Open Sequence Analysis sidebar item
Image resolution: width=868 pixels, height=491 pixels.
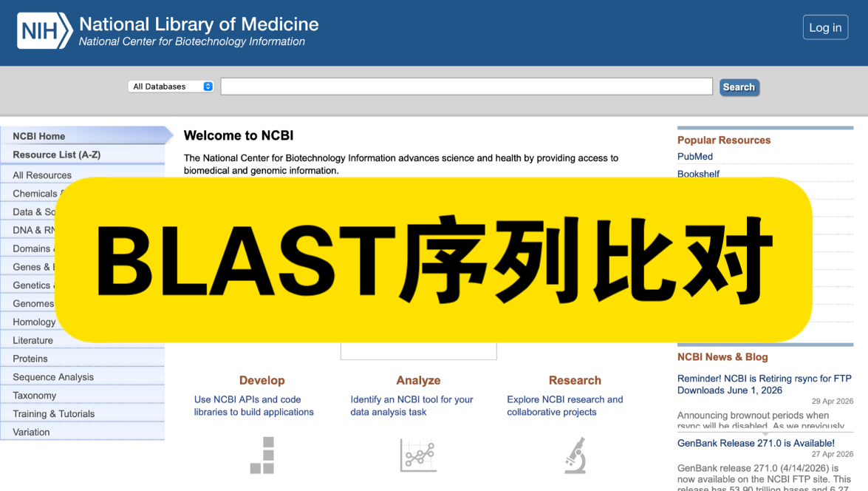point(83,377)
